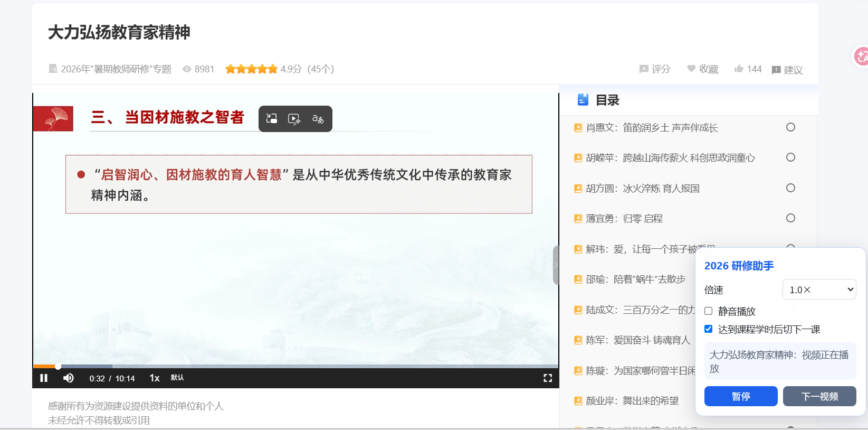
Task: Add to favorites with the 收藏 heart
Action: pos(702,69)
